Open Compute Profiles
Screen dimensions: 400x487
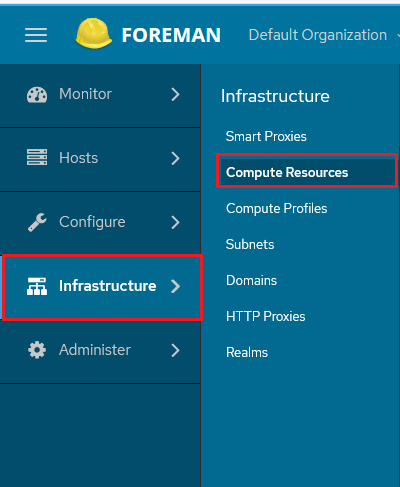(x=276, y=209)
